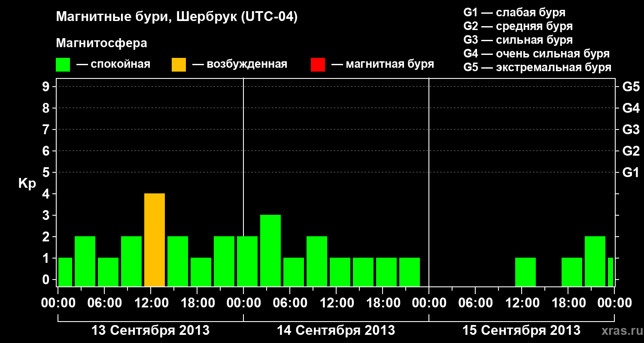This screenshot has height=343, width=644.
Task: Click the G2 right axis label
Action: point(631,151)
